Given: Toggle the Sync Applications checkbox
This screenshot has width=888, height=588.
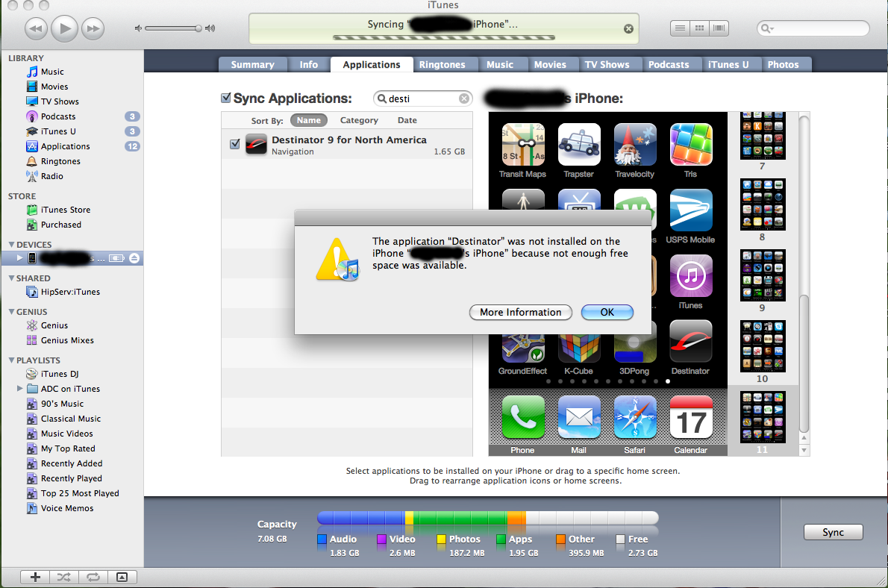Looking at the screenshot, I should pos(226,98).
